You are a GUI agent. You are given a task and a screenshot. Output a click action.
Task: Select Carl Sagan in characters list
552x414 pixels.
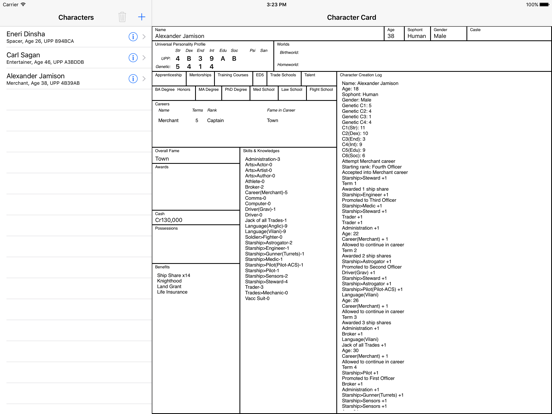(76, 58)
